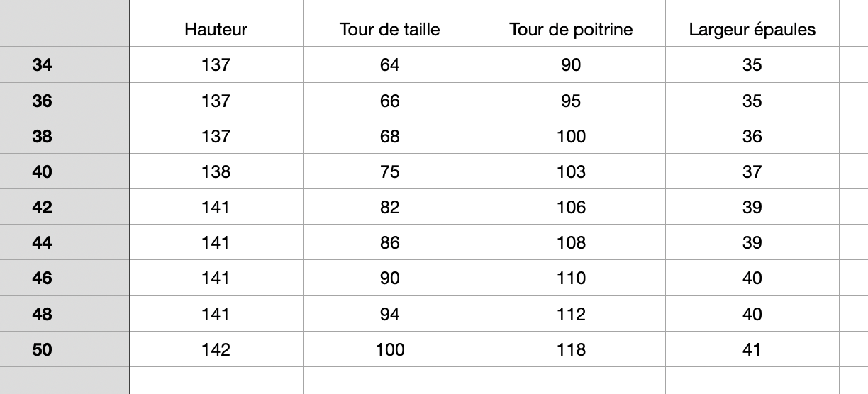Select row header 40
868x394 pixels.
pyautogui.click(x=65, y=171)
